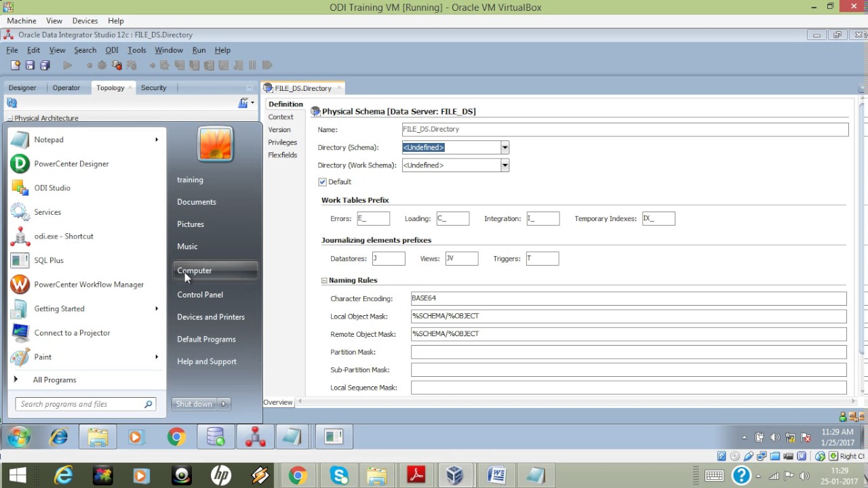Open the Directory (Work Schema) dropdown arrow
Viewport: 868px width, 488px height.
click(505, 165)
